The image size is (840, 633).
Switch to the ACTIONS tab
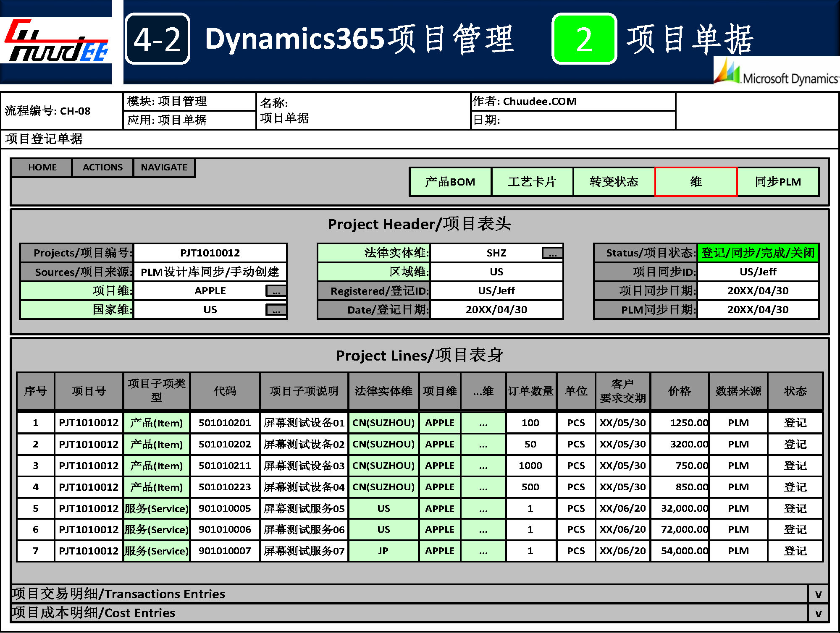102,167
